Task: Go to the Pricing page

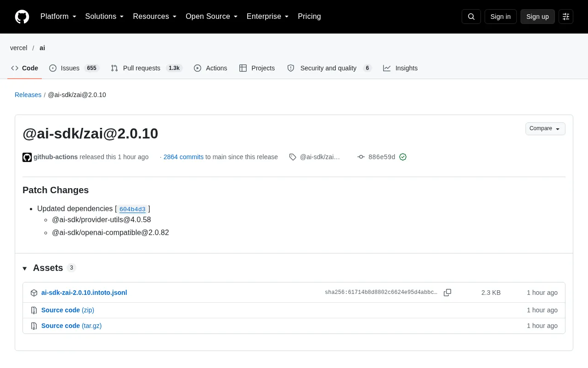Action: click(x=309, y=17)
